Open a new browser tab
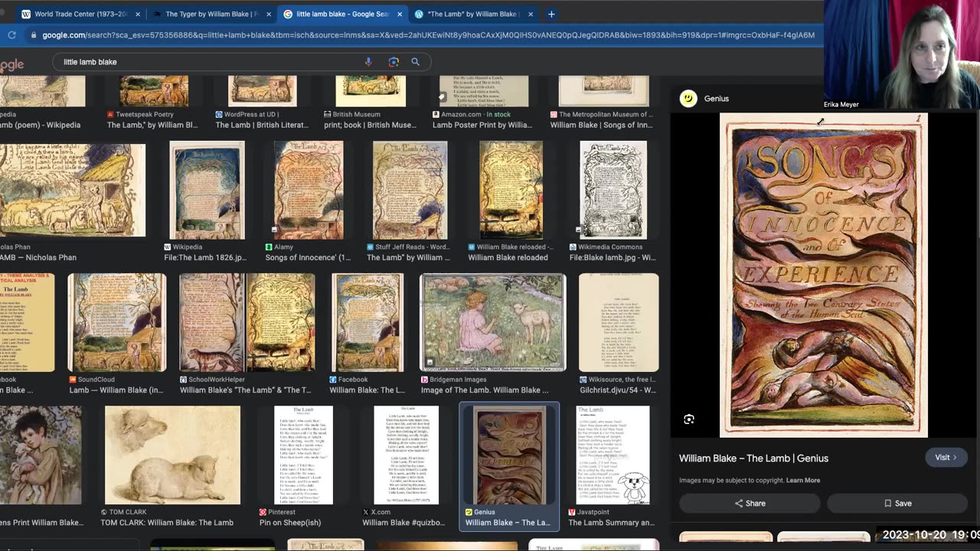 coord(551,14)
